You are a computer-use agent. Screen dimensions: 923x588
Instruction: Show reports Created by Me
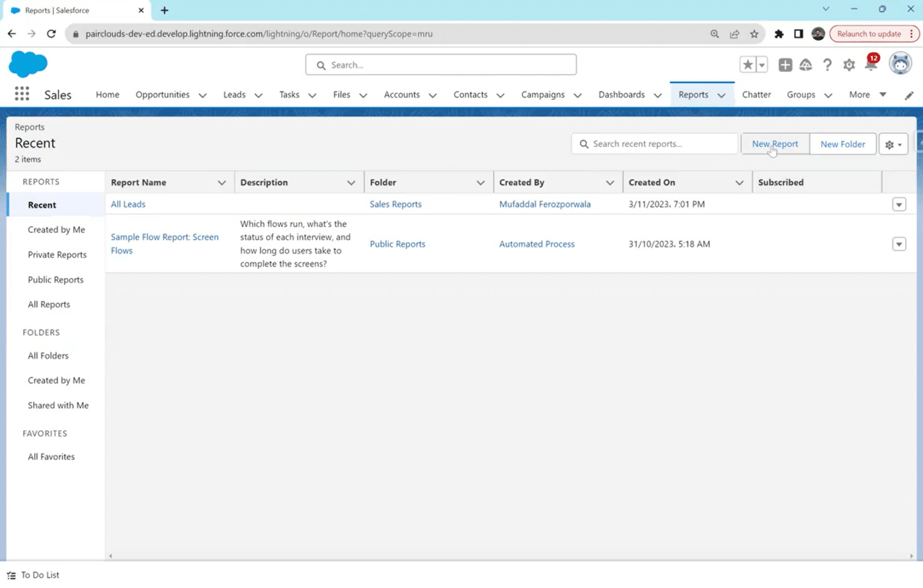click(56, 229)
